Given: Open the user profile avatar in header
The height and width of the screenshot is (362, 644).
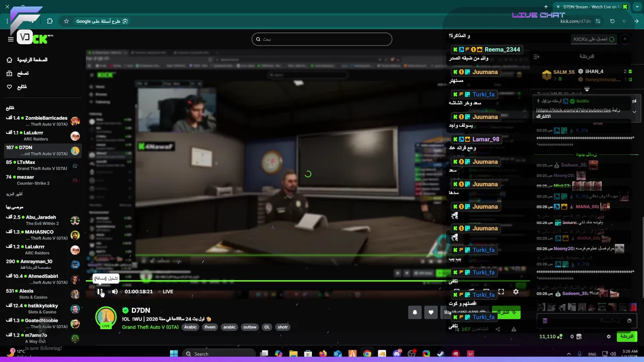Looking at the screenshot, I should [625, 39].
